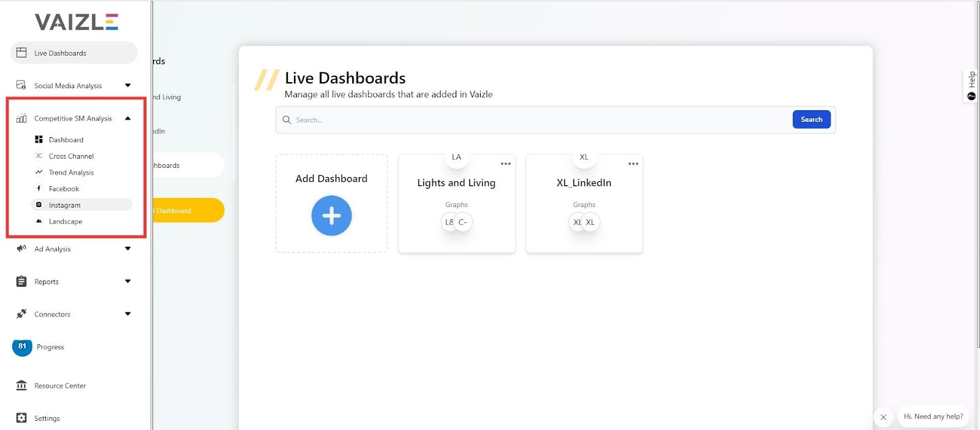Close the help chat bubble with X
This screenshot has width=980, height=430.
point(883,417)
